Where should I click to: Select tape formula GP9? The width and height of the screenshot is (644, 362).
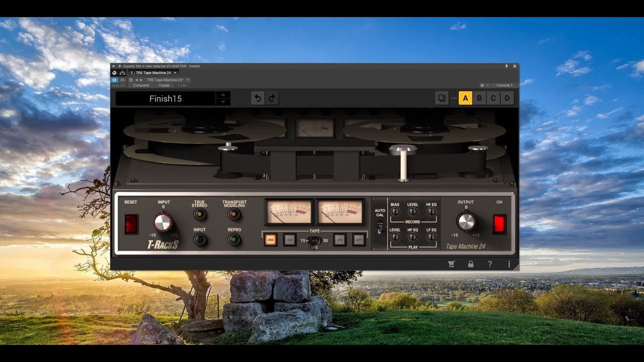(x=358, y=240)
